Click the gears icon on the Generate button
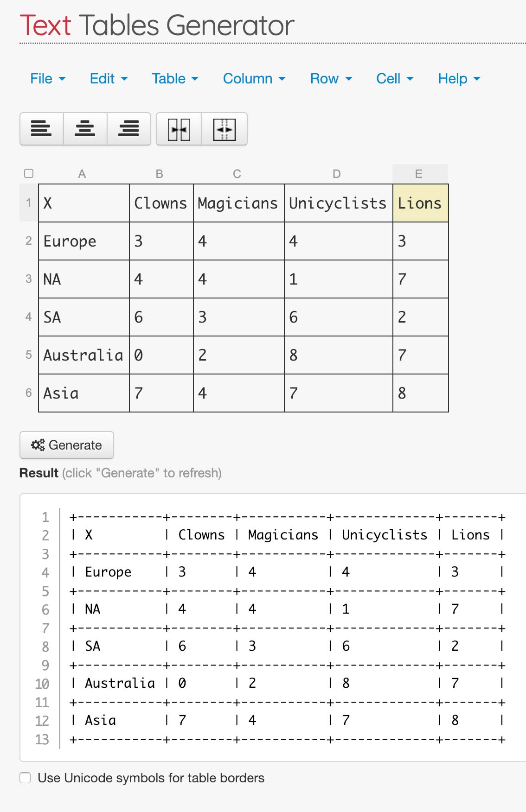 pyautogui.click(x=38, y=444)
